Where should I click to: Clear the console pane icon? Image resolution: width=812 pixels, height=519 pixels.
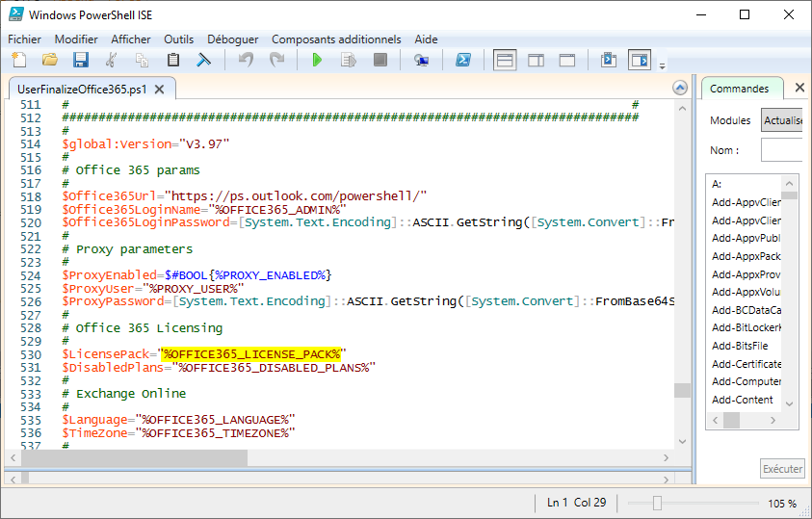point(203,60)
